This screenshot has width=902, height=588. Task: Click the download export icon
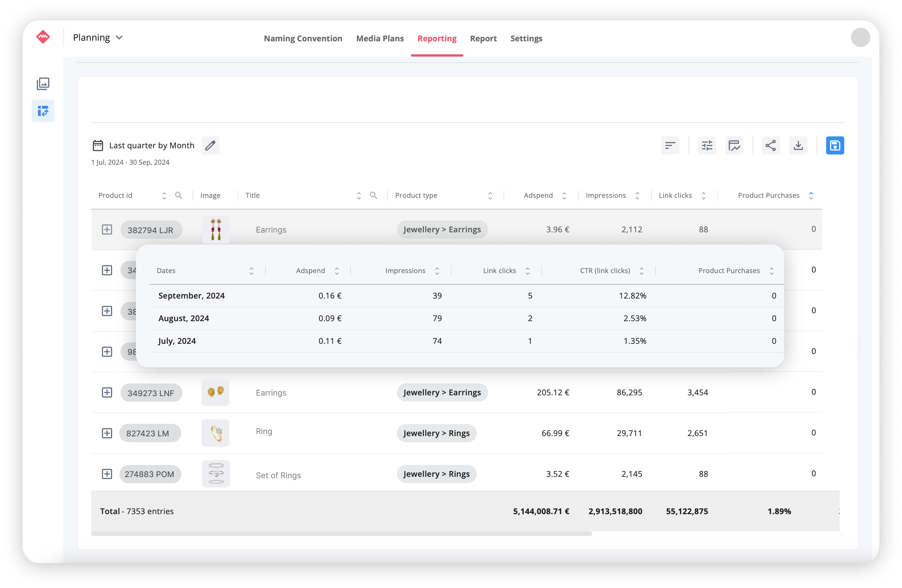(x=798, y=145)
